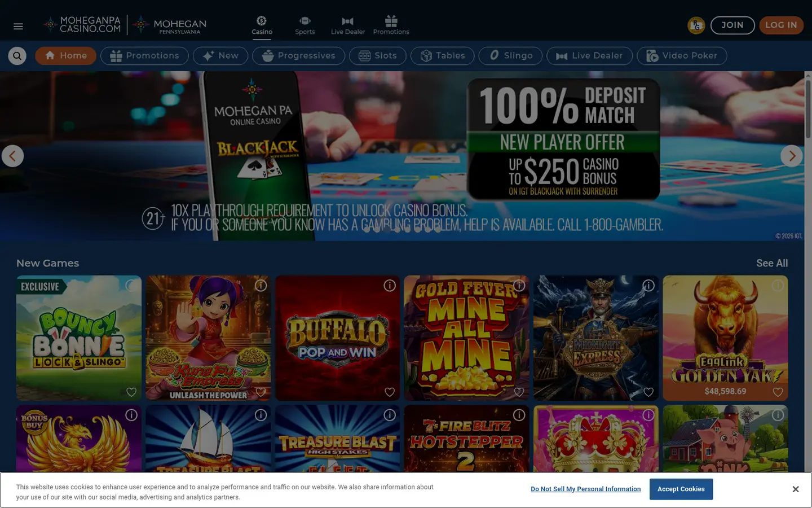Show info for Treasure Blast High Stakes
Screen dimensions: 812x508
point(390,415)
